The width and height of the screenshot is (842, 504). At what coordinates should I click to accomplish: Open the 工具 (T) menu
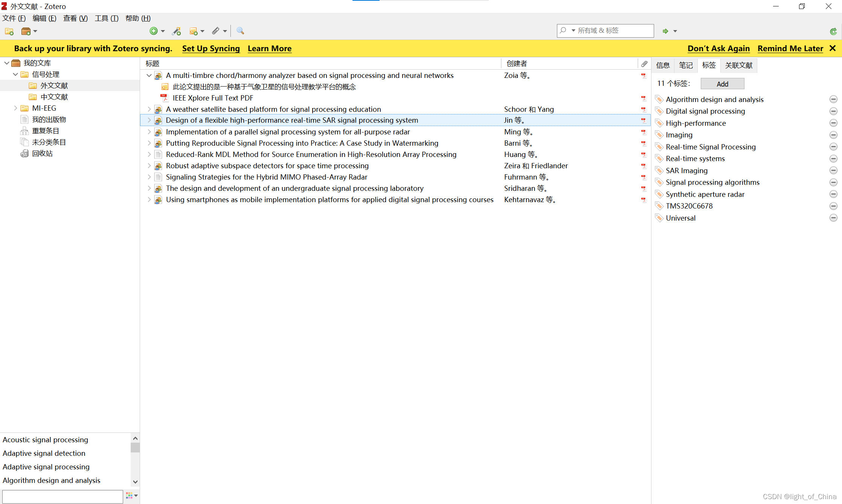pyautogui.click(x=107, y=18)
